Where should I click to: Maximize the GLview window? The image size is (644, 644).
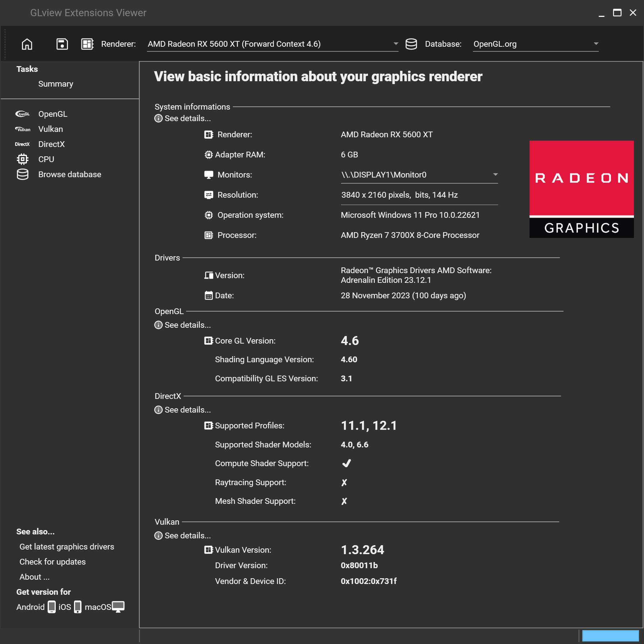[x=617, y=13]
